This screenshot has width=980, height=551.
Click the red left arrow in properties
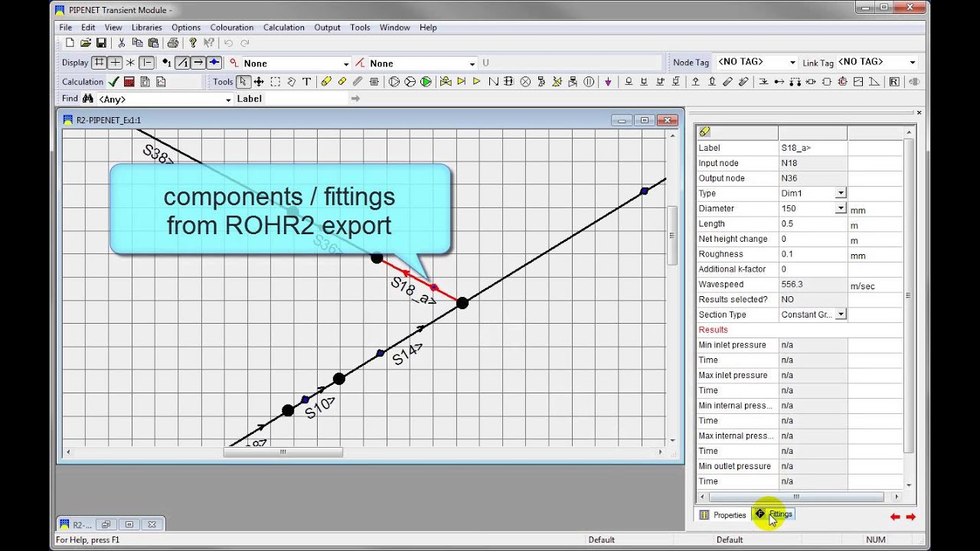coord(895,517)
